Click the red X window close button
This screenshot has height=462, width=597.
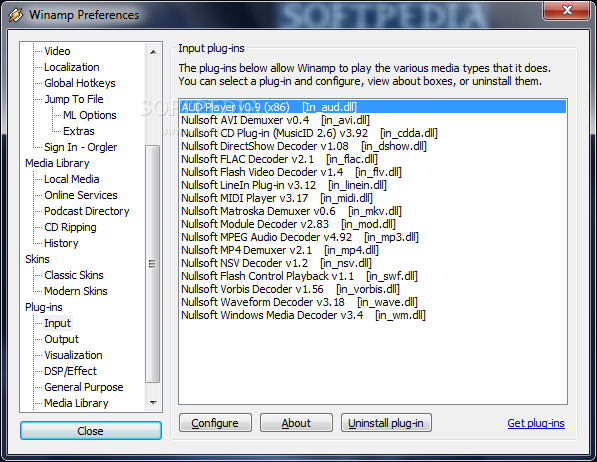pos(567,10)
